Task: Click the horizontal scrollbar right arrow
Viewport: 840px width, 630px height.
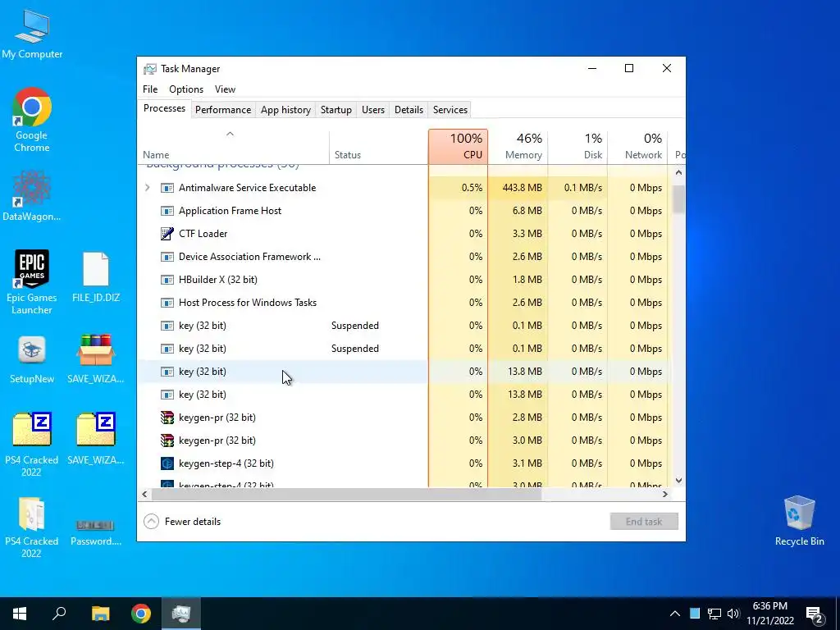Action: point(664,494)
